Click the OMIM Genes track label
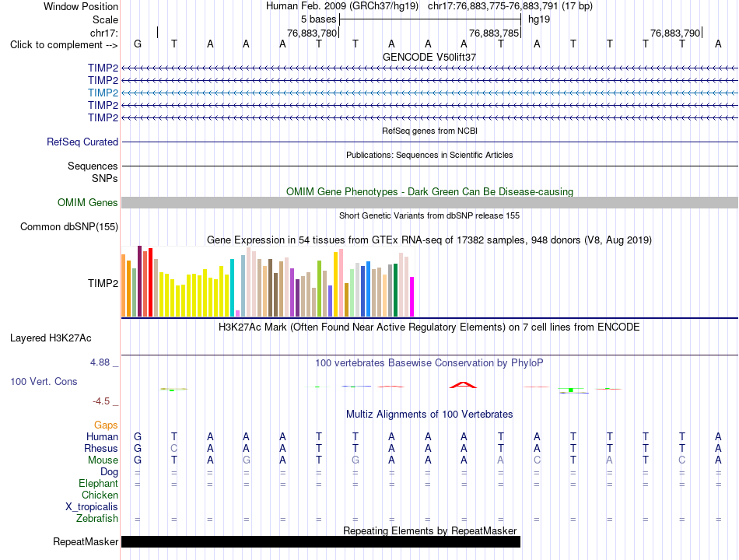739x560 pixels. 88,203
